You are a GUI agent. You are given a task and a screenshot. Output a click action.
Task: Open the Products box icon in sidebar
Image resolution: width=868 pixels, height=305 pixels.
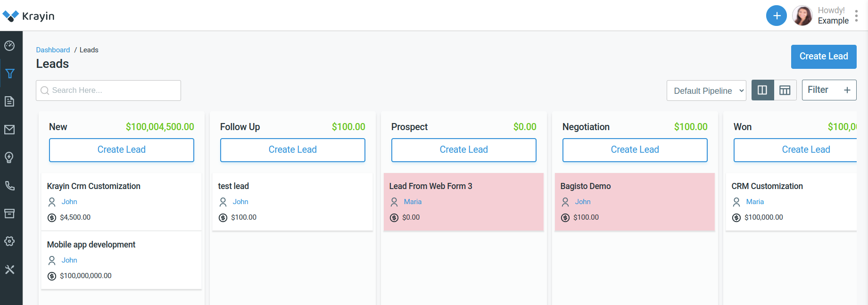pyautogui.click(x=9, y=214)
